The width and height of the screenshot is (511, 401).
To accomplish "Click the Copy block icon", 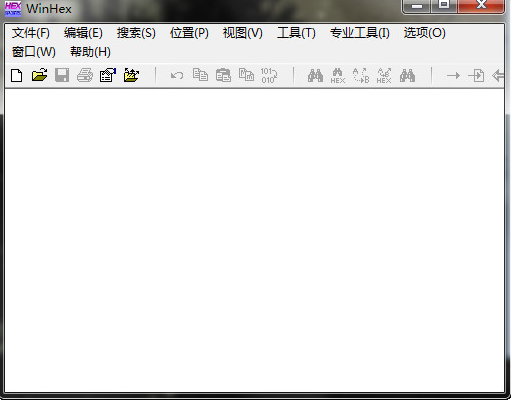I will click(200, 75).
